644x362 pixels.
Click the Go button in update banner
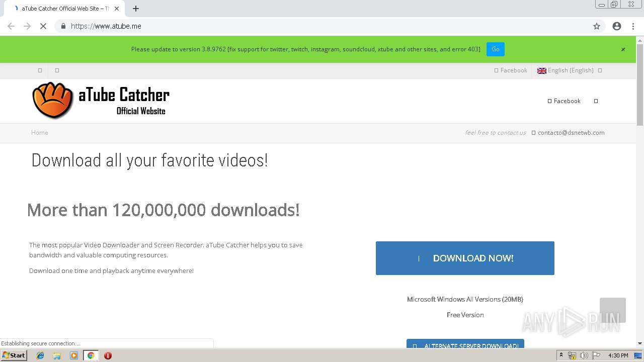pos(496,49)
